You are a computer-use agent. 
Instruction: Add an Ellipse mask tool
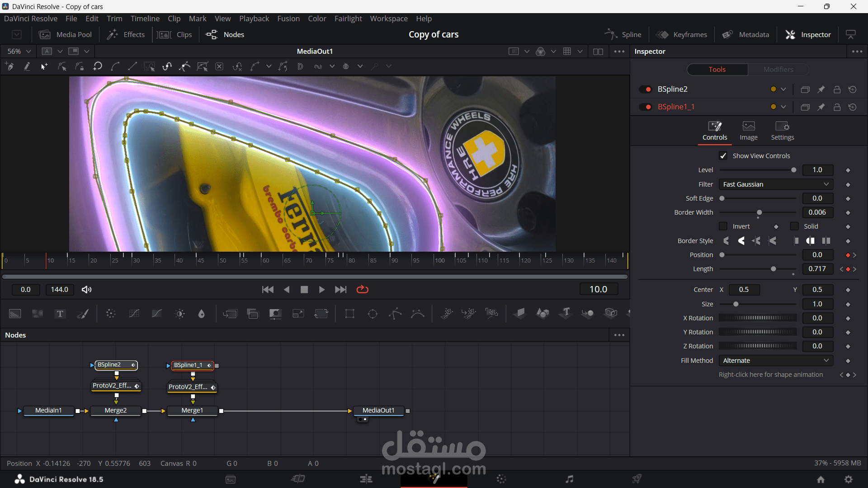373,314
